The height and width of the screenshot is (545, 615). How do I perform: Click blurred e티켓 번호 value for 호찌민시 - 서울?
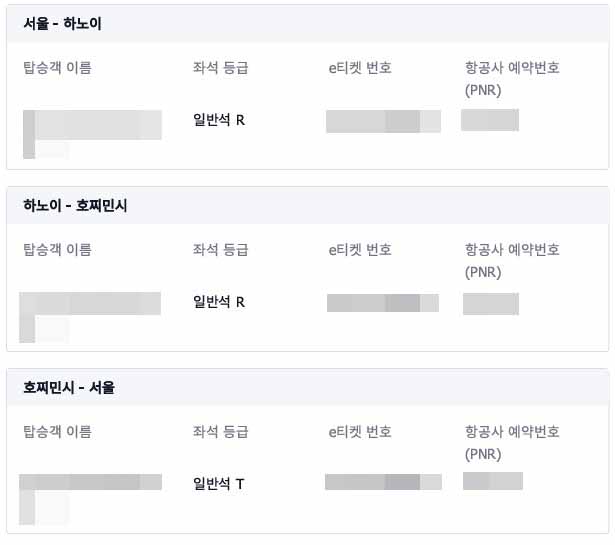[383, 482]
